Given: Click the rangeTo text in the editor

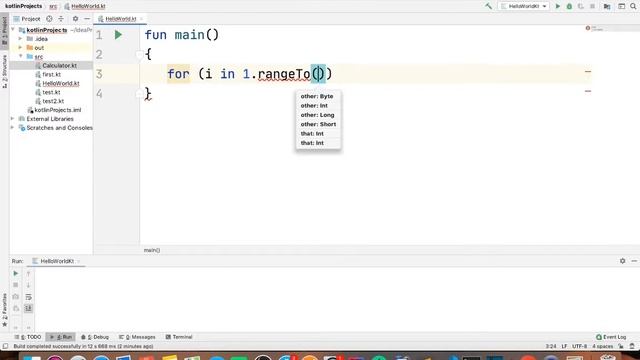Looking at the screenshot, I should pos(284,74).
